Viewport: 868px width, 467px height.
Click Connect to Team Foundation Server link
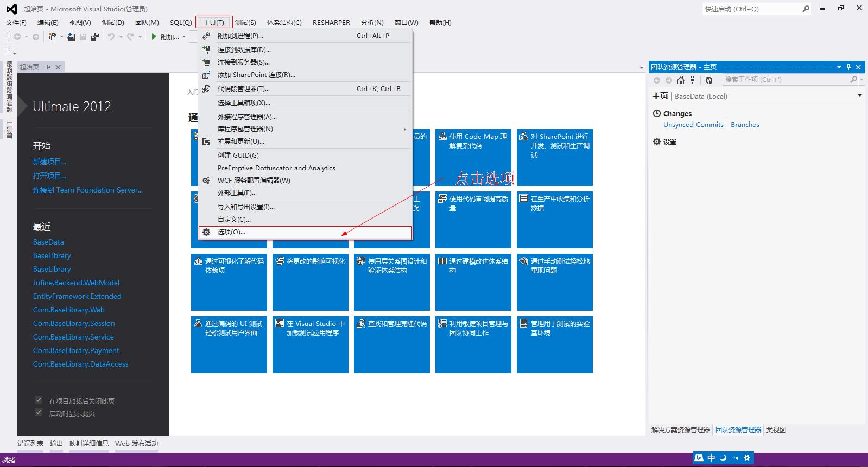[88, 190]
